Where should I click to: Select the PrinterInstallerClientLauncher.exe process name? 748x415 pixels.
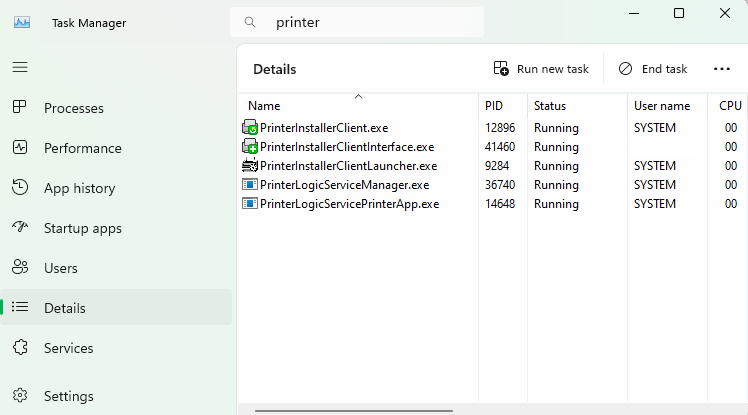(348, 166)
